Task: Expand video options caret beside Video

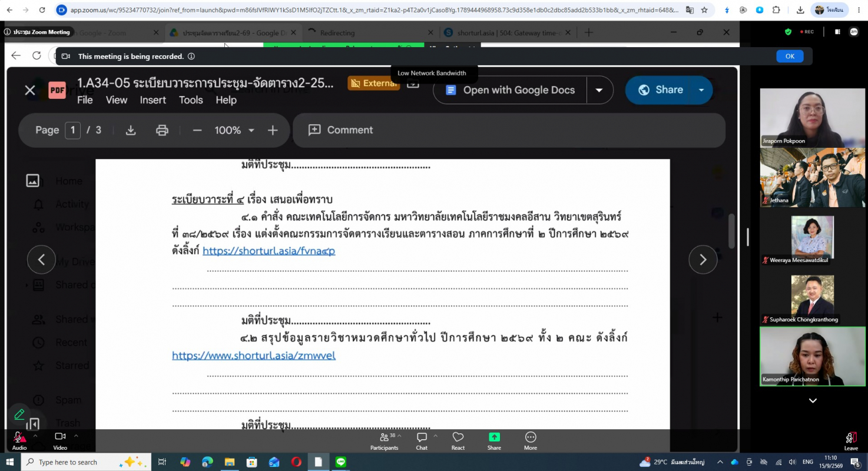Action: (x=75, y=436)
